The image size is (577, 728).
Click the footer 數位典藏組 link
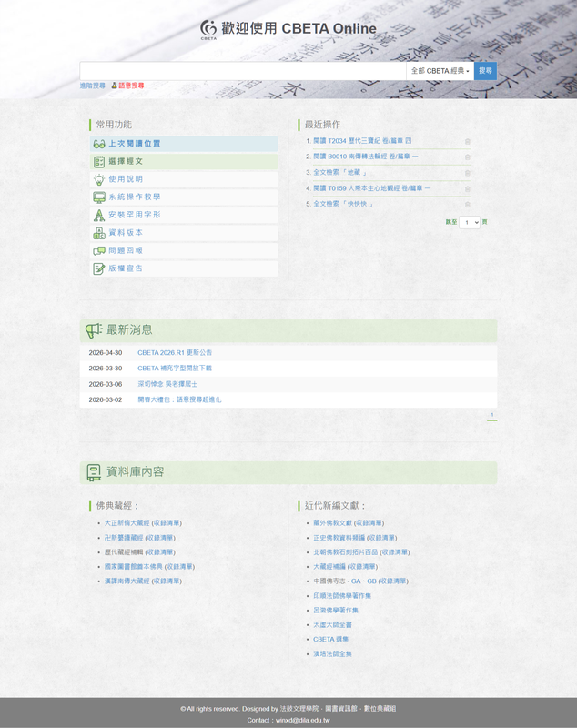pyautogui.click(x=380, y=709)
